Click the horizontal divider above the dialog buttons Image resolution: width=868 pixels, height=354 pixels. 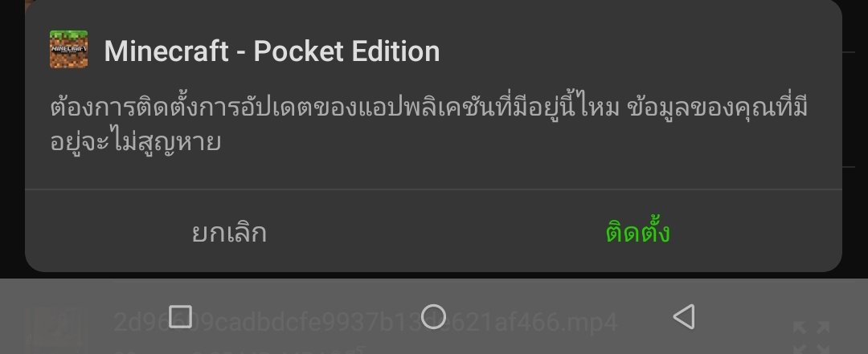(x=433, y=189)
